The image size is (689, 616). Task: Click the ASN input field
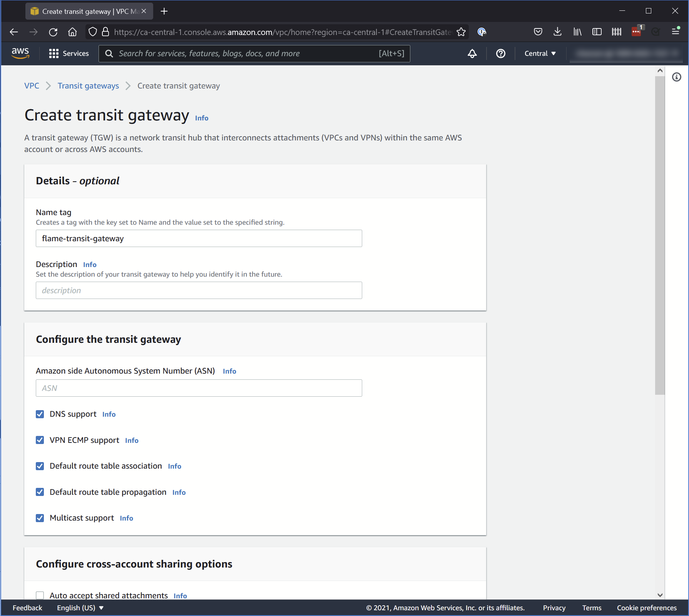coord(199,388)
